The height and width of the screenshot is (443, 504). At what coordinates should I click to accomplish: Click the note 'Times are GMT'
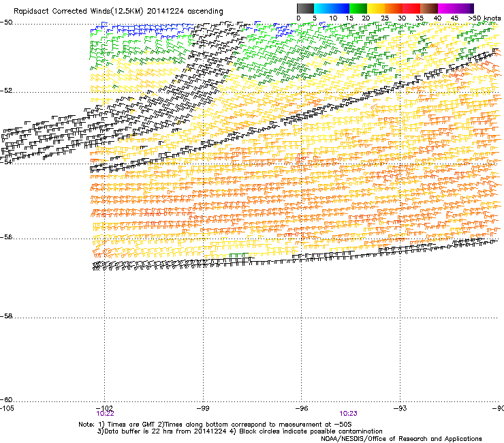pos(131,425)
